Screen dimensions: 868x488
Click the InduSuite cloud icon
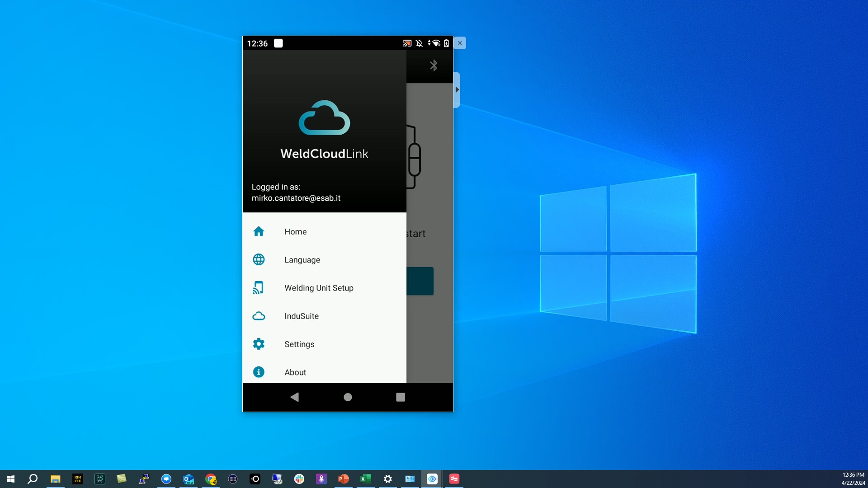pos(259,316)
